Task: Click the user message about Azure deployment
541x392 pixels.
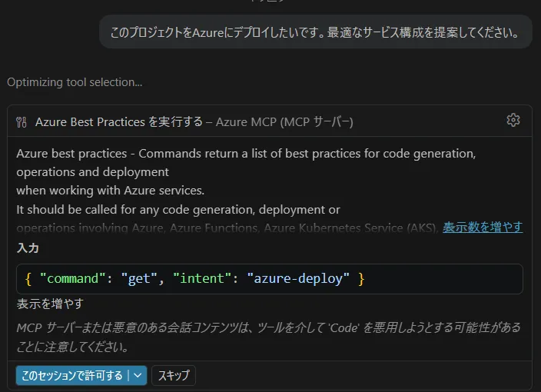Action: point(315,32)
